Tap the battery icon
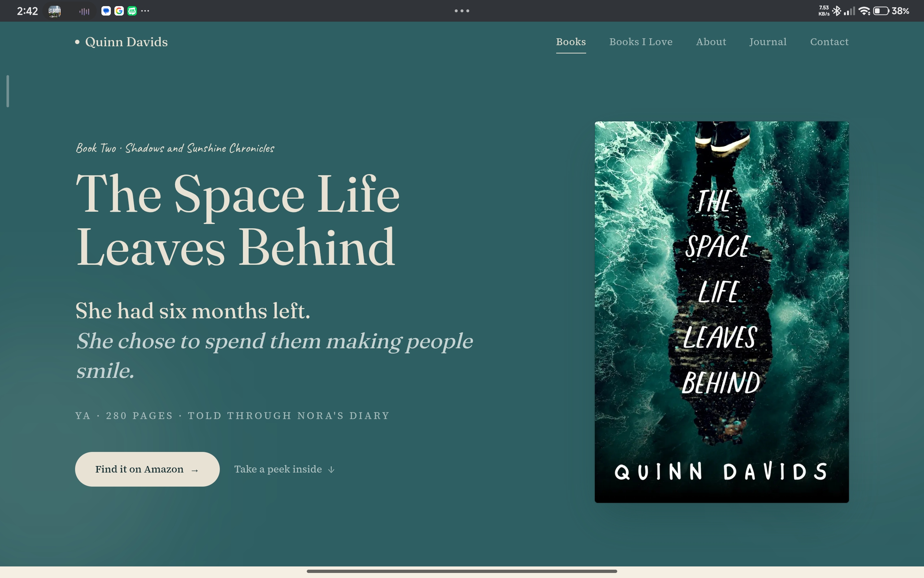 (x=881, y=11)
